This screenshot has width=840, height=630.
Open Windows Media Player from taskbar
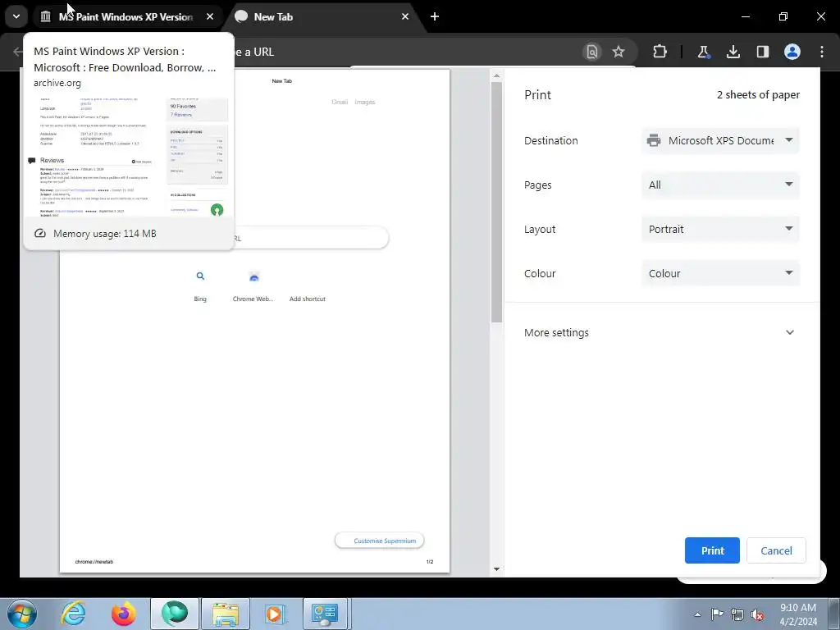[x=276, y=614]
